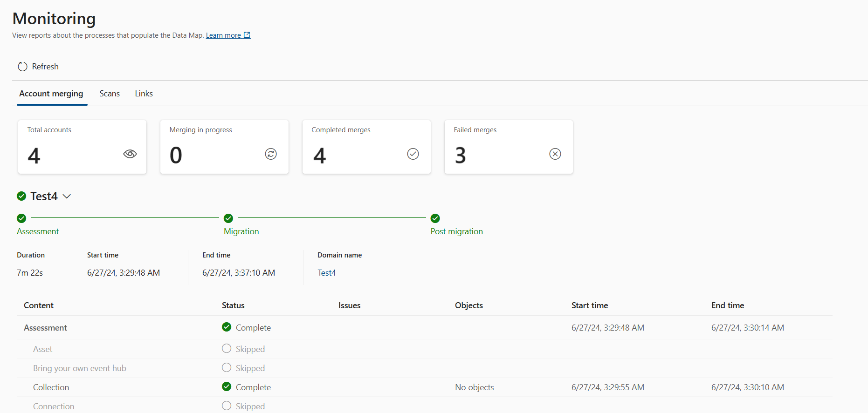Select the Migration step label
This screenshot has width=868, height=413.
pyautogui.click(x=241, y=231)
